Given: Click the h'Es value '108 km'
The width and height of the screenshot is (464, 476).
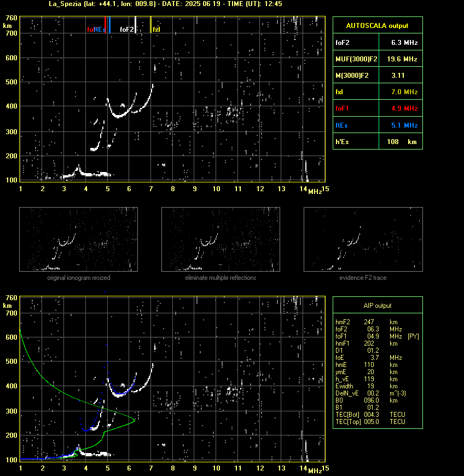Looking at the screenshot, I should click(x=402, y=142).
